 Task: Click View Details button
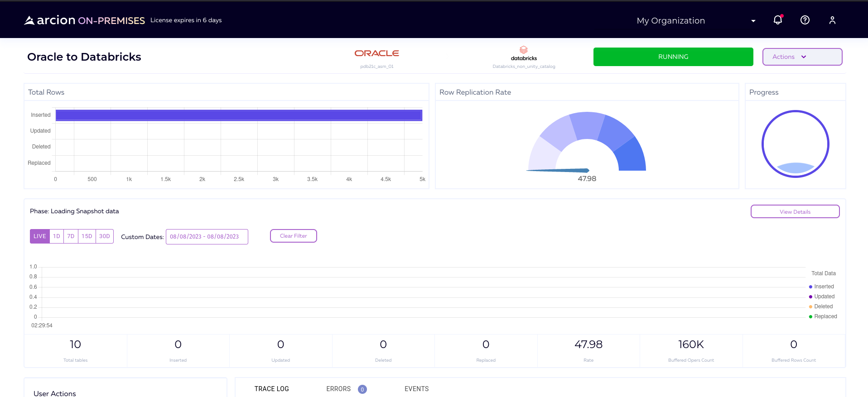pyautogui.click(x=795, y=212)
